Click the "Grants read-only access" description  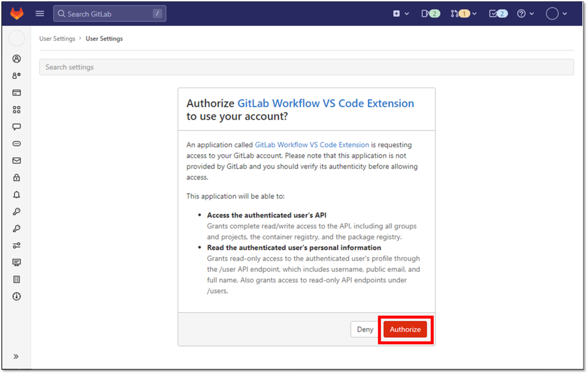[314, 275]
